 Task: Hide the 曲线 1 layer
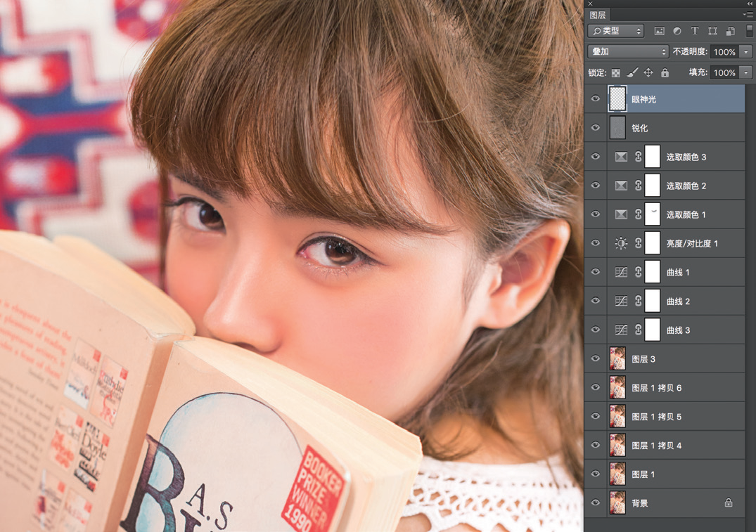click(x=596, y=272)
